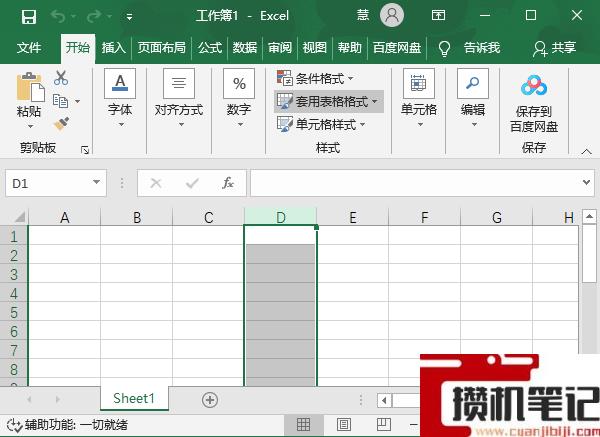Switch to the 百度网盘 tab
The width and height of the screenshot is (600, 437).
coord(397,47)
